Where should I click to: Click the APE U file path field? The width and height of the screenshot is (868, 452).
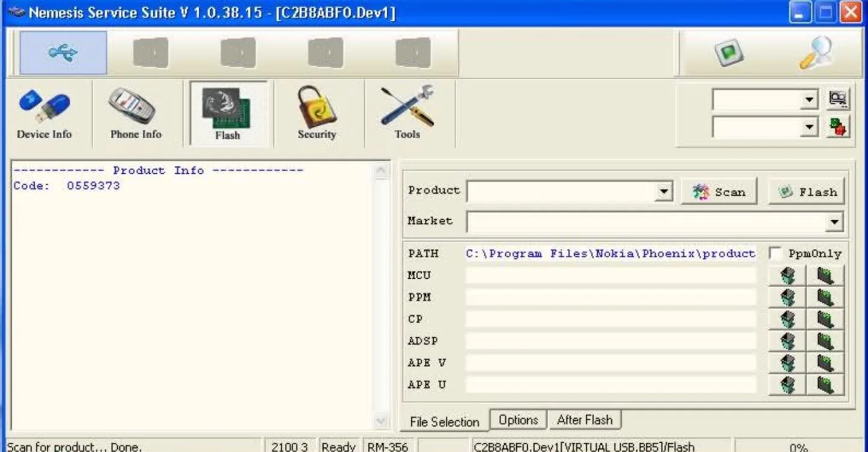(611, 385)
